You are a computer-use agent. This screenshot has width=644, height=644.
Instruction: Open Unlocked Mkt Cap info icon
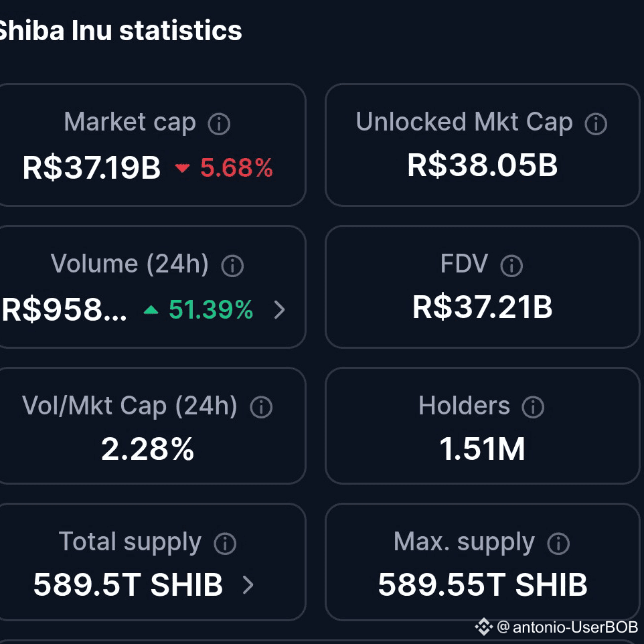[596, 124]
